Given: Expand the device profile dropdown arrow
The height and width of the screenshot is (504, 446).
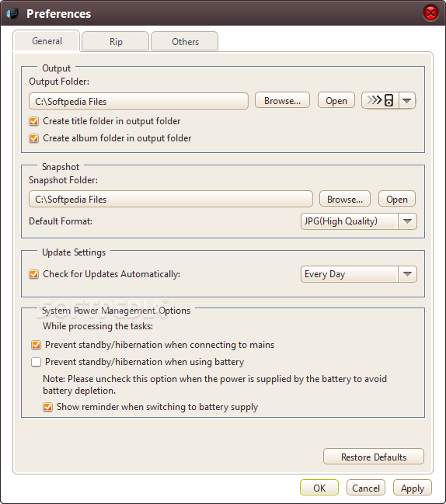Looking at the screenshot, I should point(407,100).
